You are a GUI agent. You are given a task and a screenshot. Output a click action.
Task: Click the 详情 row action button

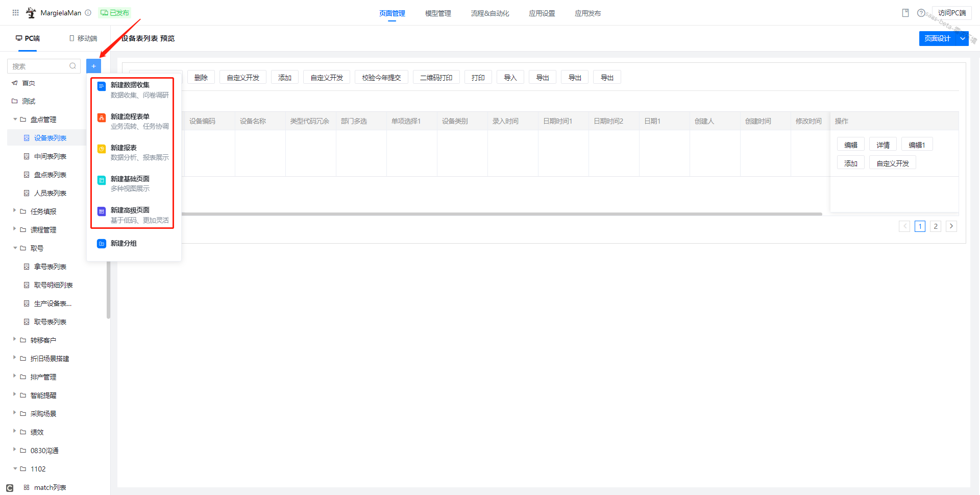pos(883,145)
